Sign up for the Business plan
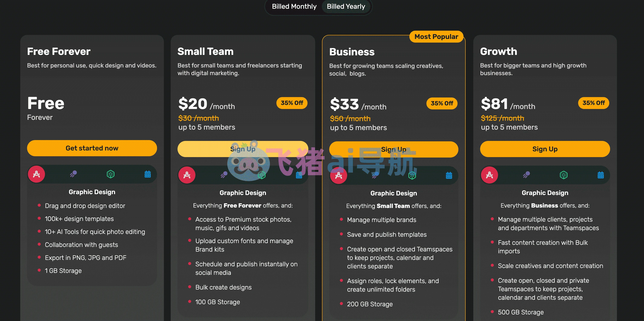This screenshot has height=321, width=644. [x=394, y=149]
